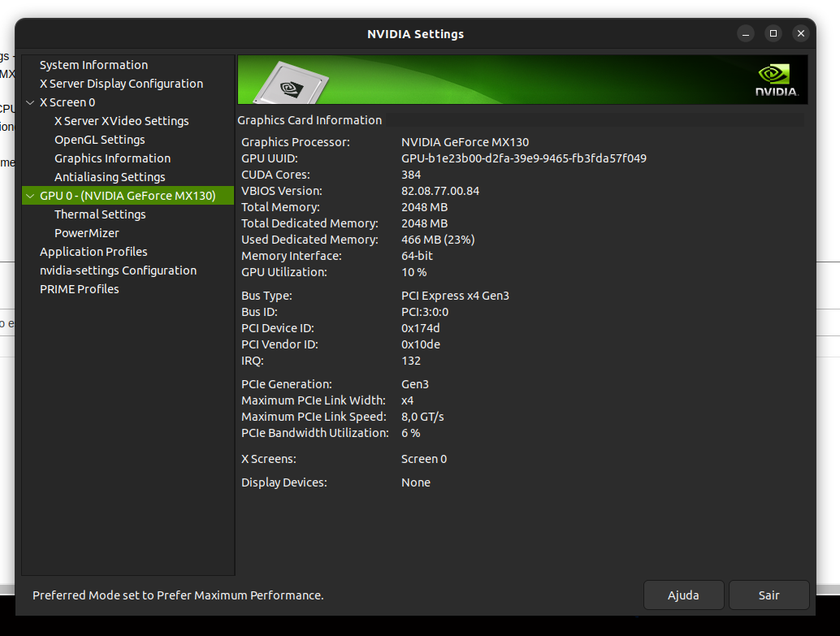Click X Screens value Screen 0
The height and width of the screenshot is (636, 840).
pos(424,459)
